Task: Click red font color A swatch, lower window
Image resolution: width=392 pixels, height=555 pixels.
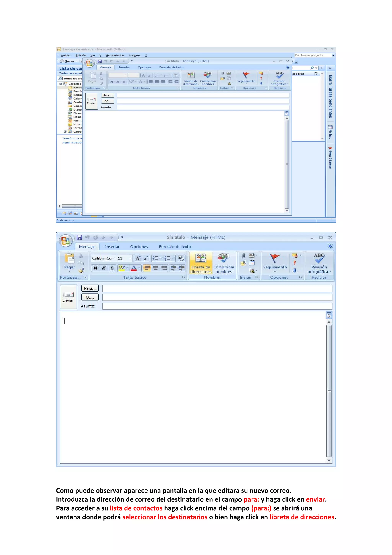Action: click(134, 268)
